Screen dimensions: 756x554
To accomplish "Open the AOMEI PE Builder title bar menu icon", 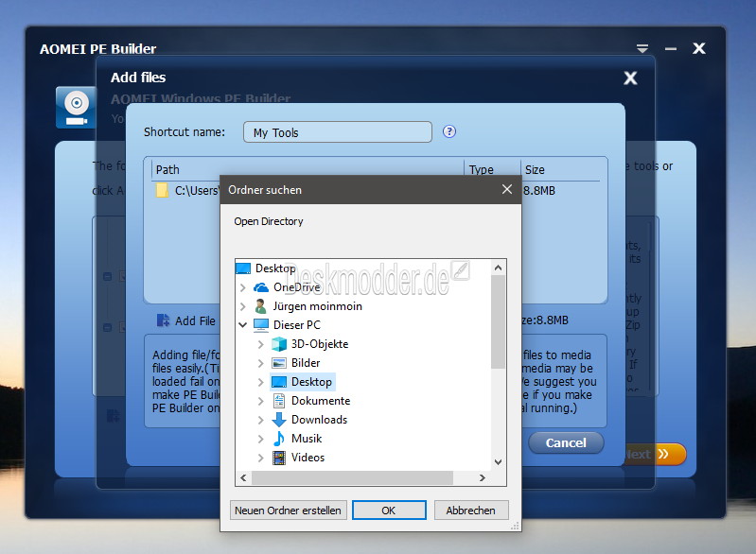I will 642,48.
